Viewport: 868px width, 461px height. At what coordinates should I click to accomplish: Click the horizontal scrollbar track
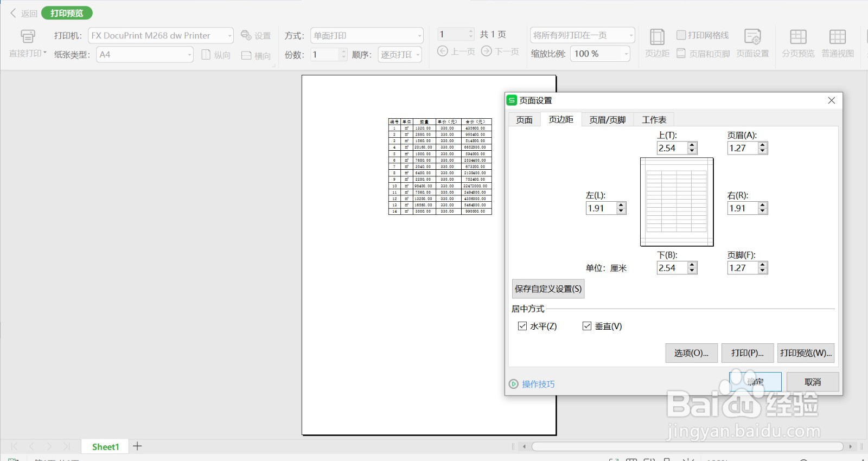pyautogui.click(x=687, y=446)
